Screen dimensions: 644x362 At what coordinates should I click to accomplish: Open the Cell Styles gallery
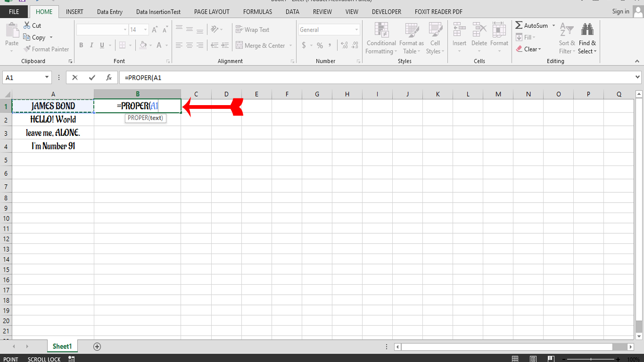[x=435, y=38]
